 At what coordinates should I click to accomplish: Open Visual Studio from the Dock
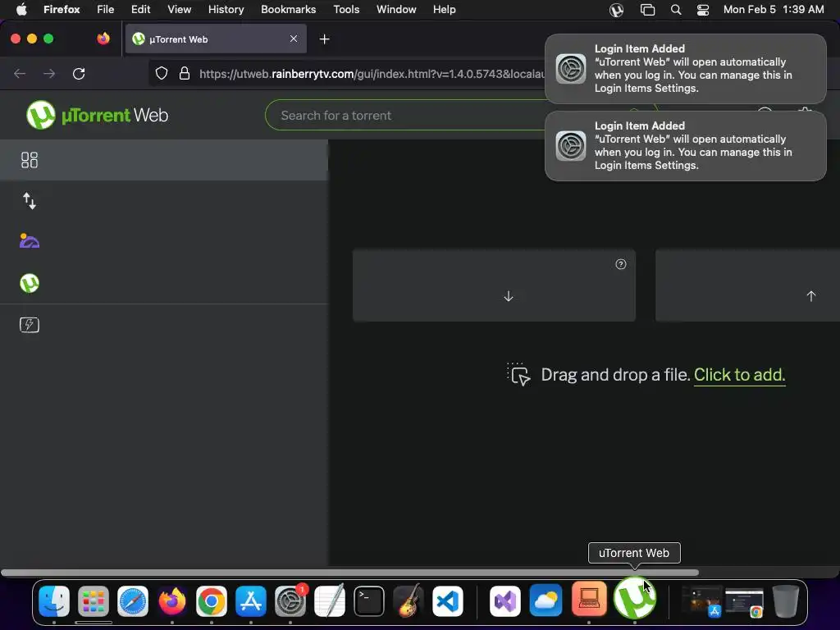tap(504, 601)
